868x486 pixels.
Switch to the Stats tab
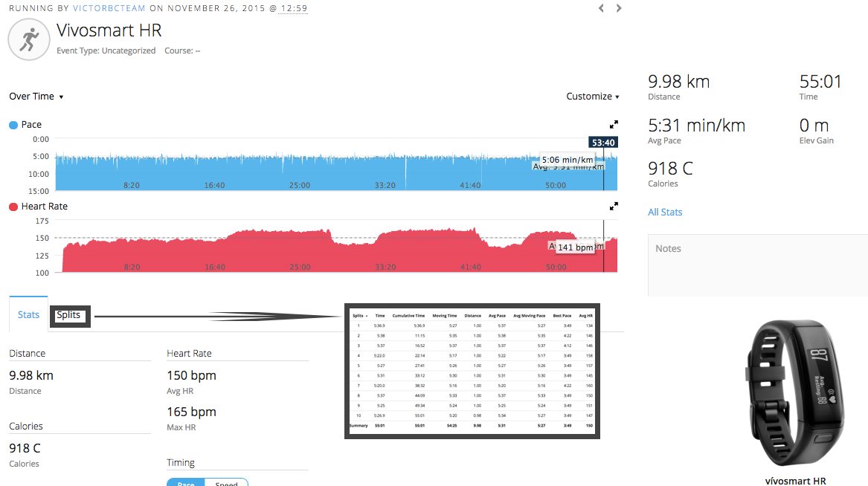28,314
